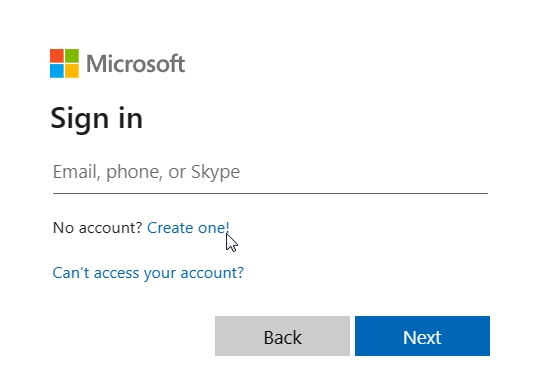
Task: Click the word 'Sign' in the heading
Action: tap(80, 119)
